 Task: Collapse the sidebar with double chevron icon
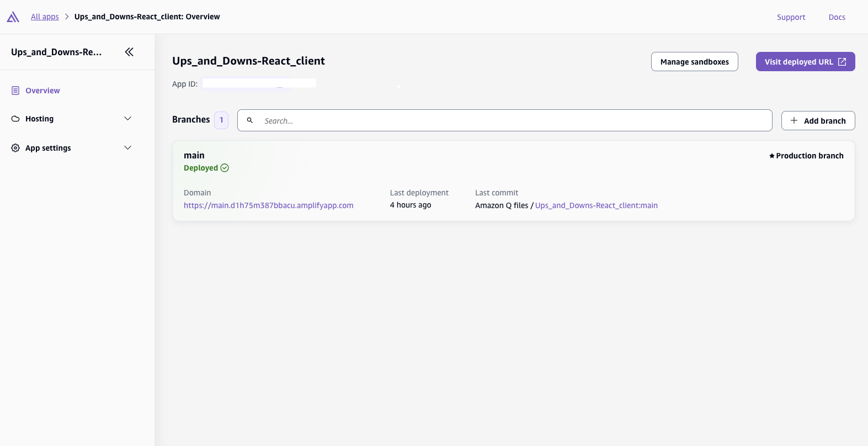point(129,52)
